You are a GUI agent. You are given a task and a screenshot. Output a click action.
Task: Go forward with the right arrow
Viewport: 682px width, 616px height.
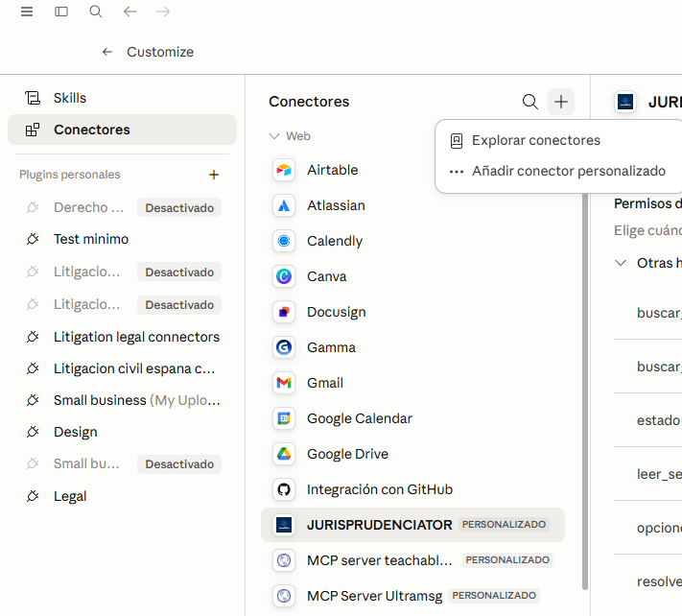click(x=163, y=12)
